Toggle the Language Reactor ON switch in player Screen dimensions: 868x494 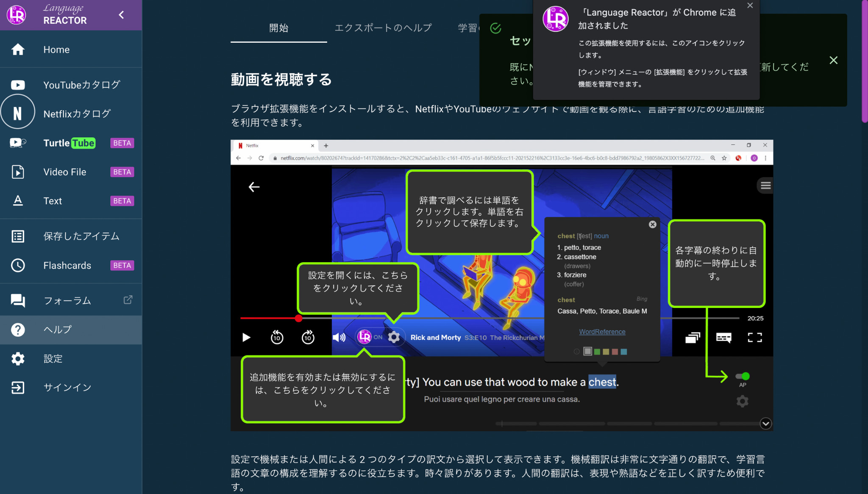370,337
